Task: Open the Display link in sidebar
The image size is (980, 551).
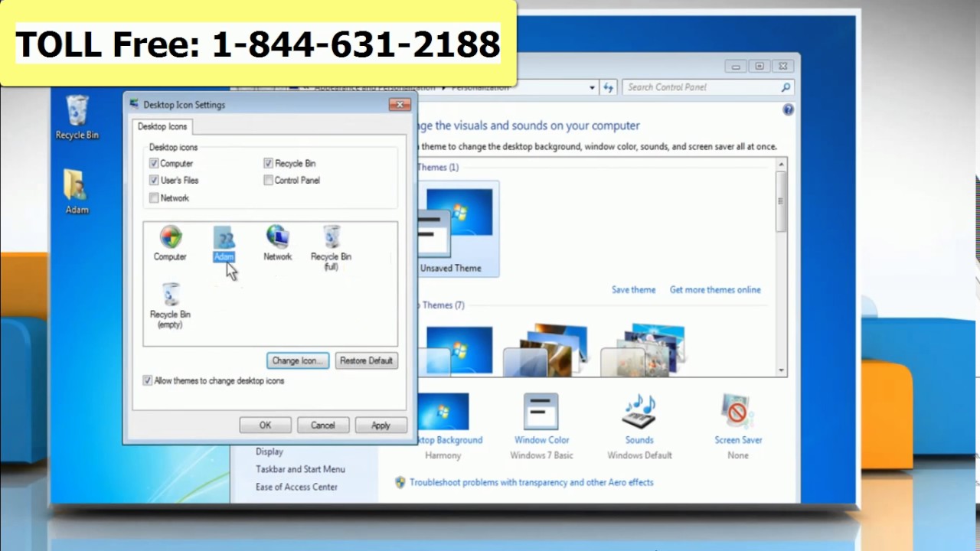Action: (x=269, y=452)
